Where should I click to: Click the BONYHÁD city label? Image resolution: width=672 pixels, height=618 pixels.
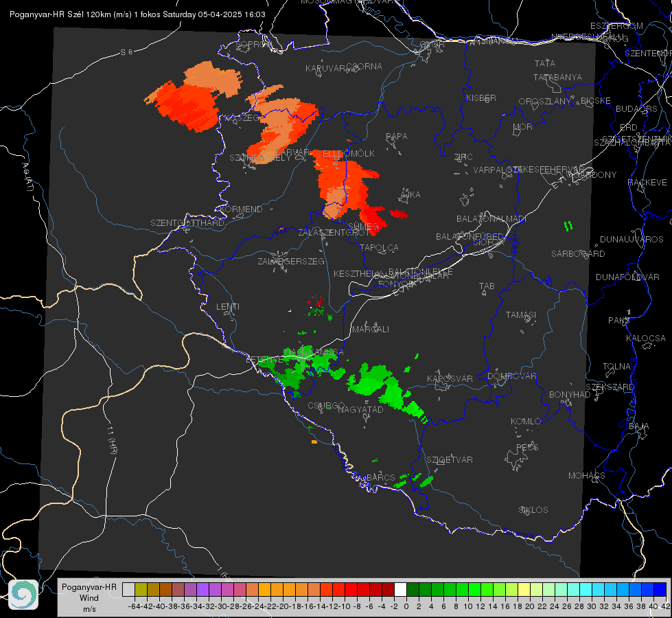570,395
